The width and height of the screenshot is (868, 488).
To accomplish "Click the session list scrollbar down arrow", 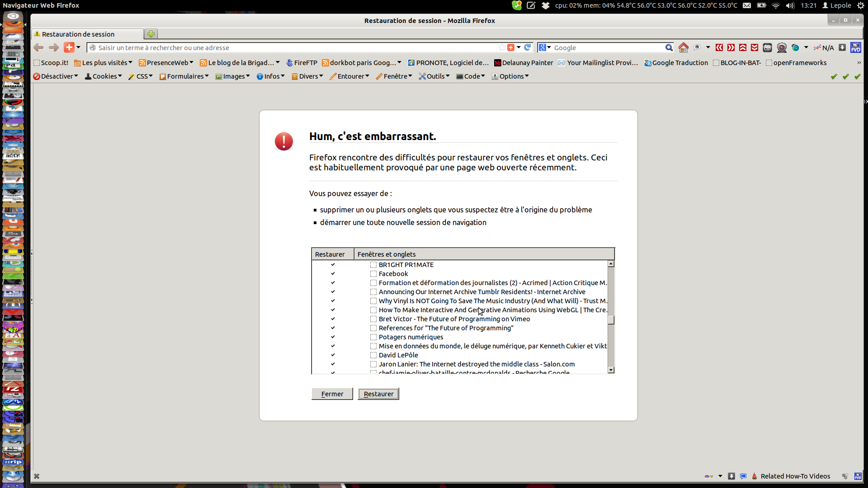I will click(611, 370).
